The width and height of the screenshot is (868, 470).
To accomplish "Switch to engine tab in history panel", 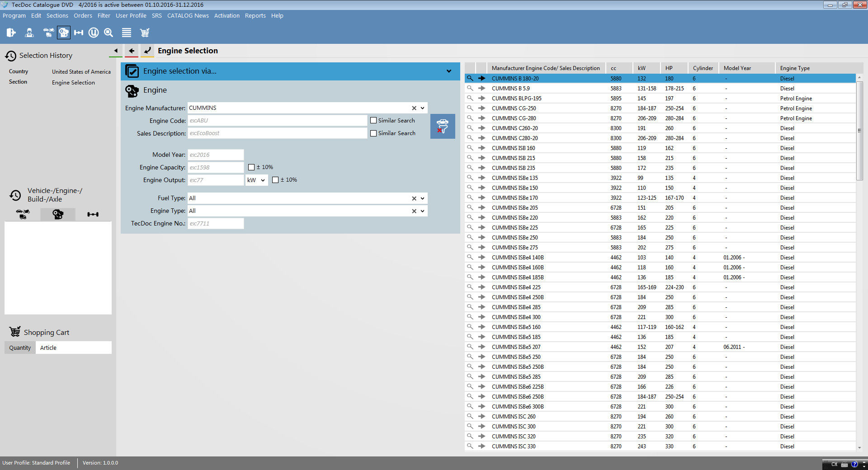I will point(58,214).
